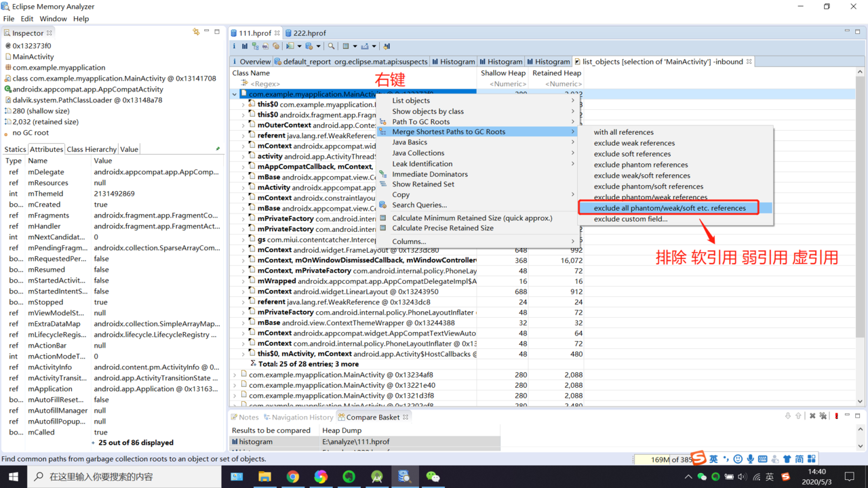This screenshot has height=488, width=868.
Task: Expand mContext android.widget.LinearLayout row
Action: pyautogui.click(x=243, y=291)
